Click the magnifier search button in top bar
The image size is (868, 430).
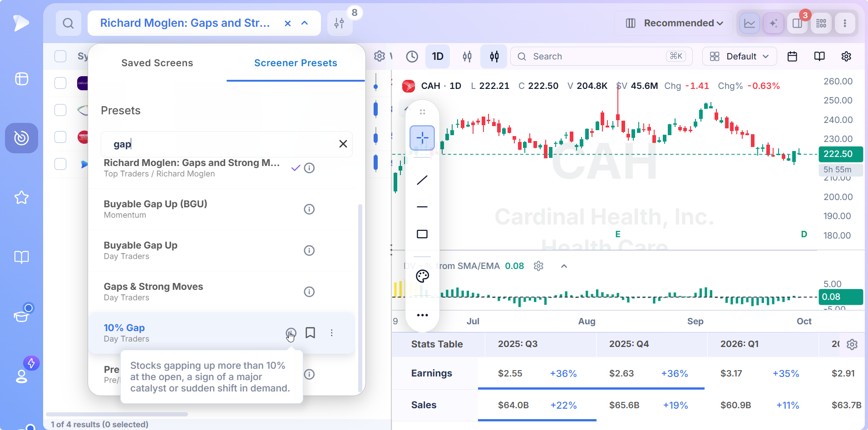point(68,23)
